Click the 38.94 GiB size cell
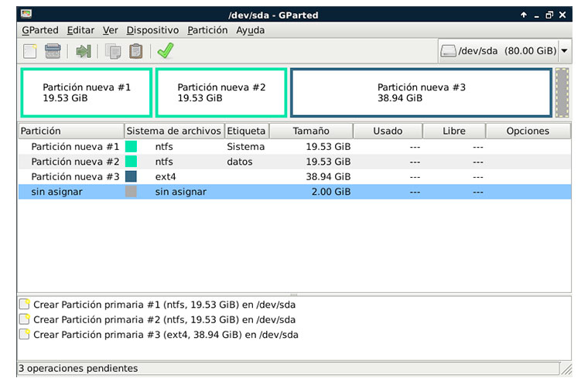Image resolution: width=588 pixels, height=385 pixels. [328, 176]
